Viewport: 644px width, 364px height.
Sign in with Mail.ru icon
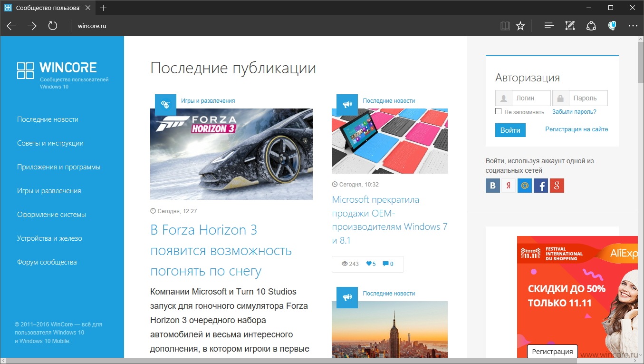525,186
